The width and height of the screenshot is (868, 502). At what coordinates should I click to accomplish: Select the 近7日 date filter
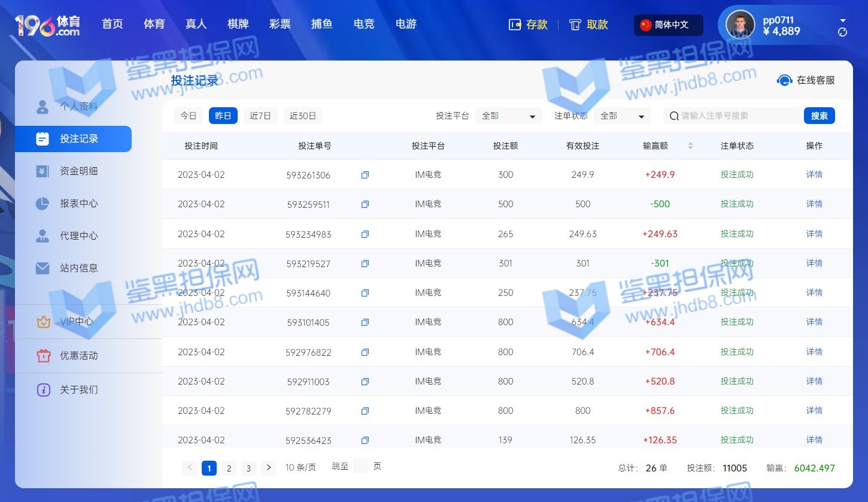click(260, 116)
